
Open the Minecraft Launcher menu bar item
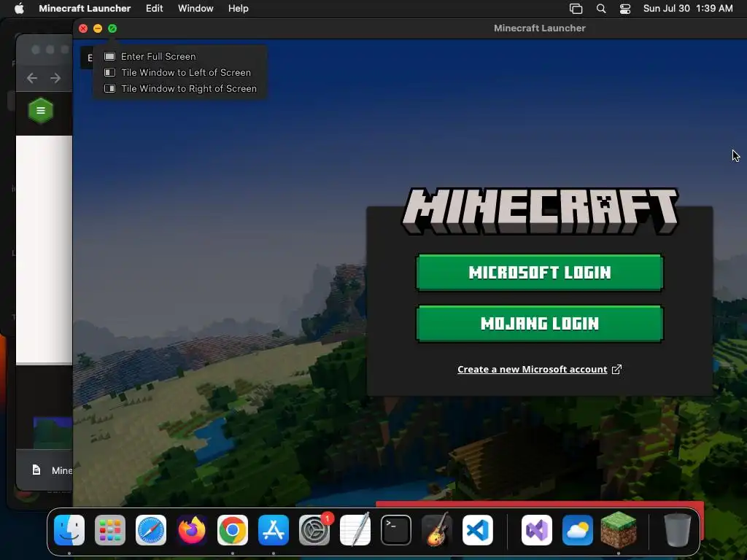point(85,9)
